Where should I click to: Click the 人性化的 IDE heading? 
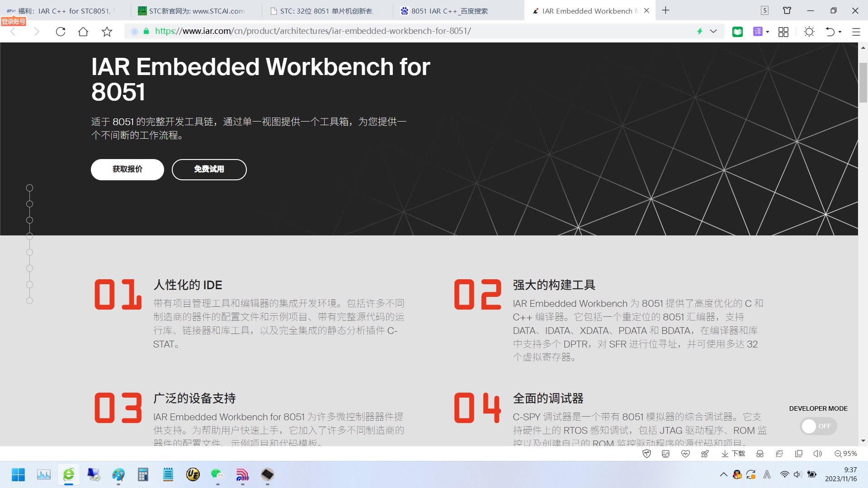(188, 285)
